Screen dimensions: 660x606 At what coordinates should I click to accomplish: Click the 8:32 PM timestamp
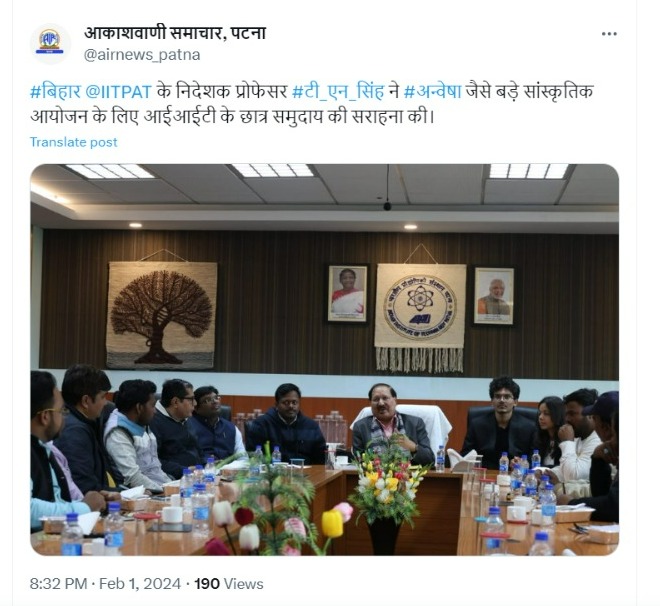pos(58,584)
